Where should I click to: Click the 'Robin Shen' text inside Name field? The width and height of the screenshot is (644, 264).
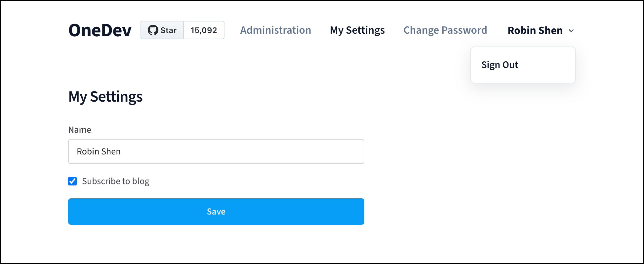(99, 151)
